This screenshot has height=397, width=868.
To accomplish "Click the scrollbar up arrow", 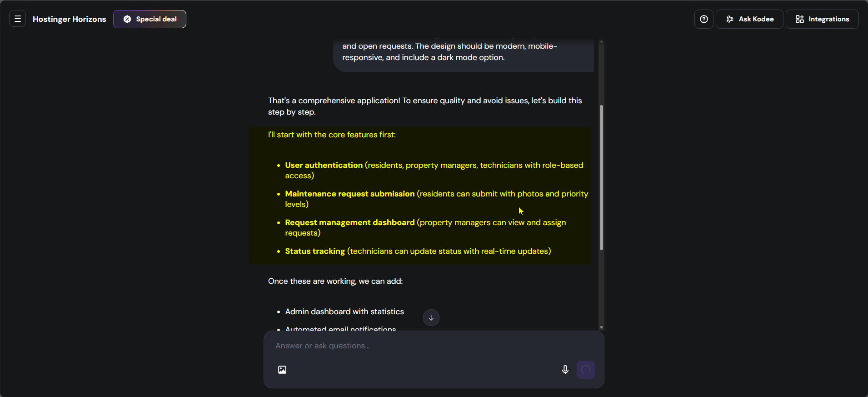I will pos(601,42).
